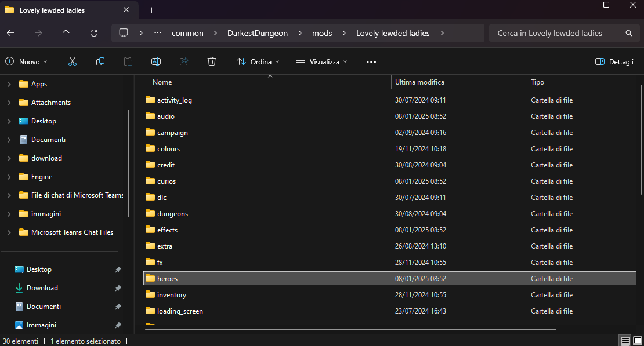Open chevron after DarkestDungeon breadcrumb

(x=300, y=33)
